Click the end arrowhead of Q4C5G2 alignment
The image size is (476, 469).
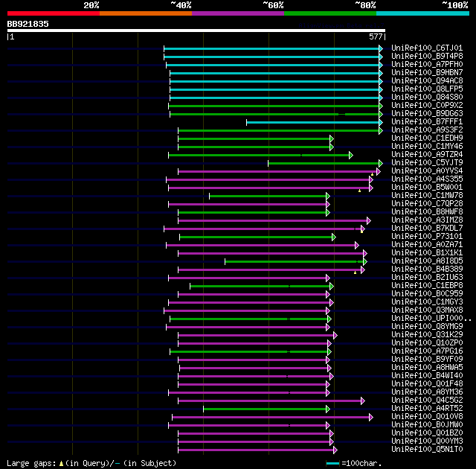point(363,401)
